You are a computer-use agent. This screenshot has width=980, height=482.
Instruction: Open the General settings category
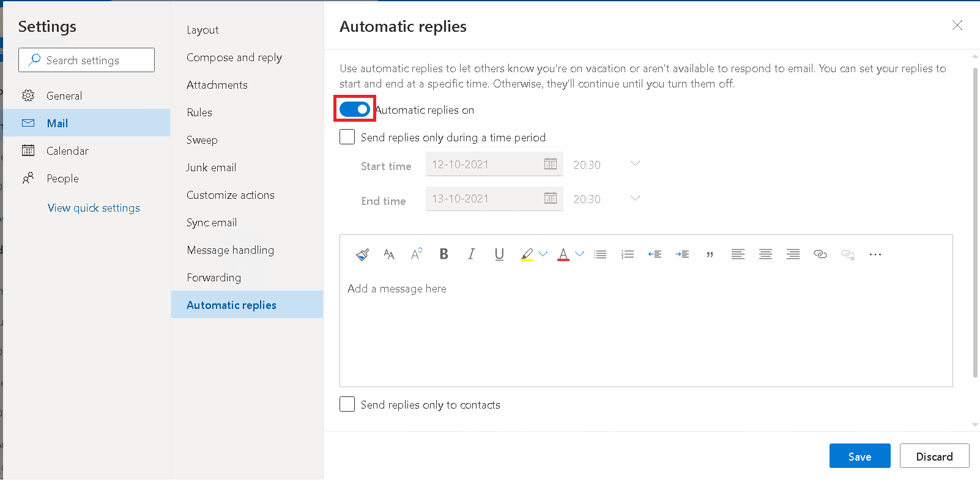86,95
